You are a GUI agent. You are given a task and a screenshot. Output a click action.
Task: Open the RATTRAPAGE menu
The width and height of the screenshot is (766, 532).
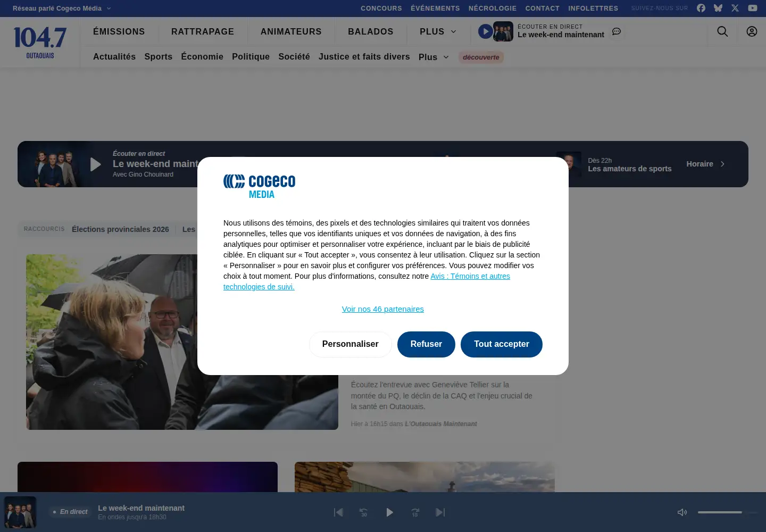tap(203, 32)
